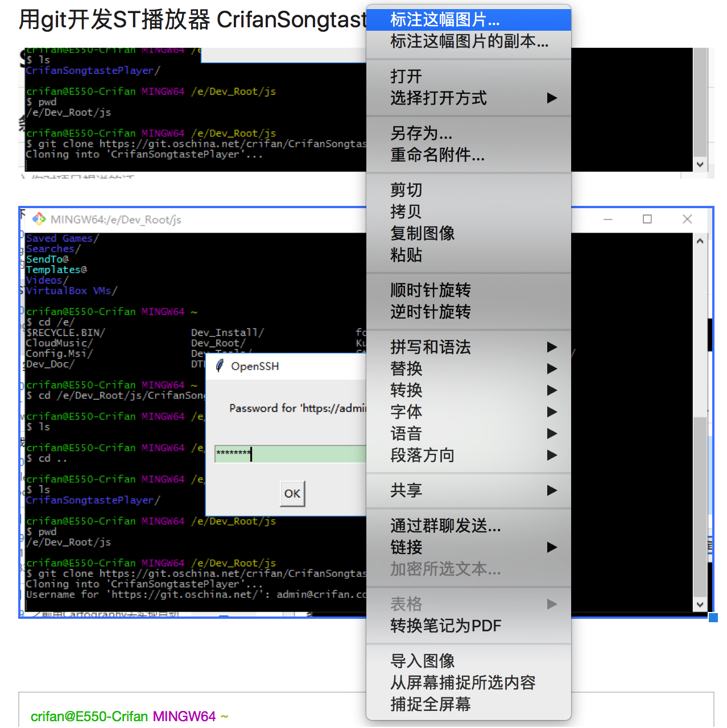The width and height of the screenshot is (727, 728).
Task: Click '粘贴' menu entry
Action: (x=469, y=255)
